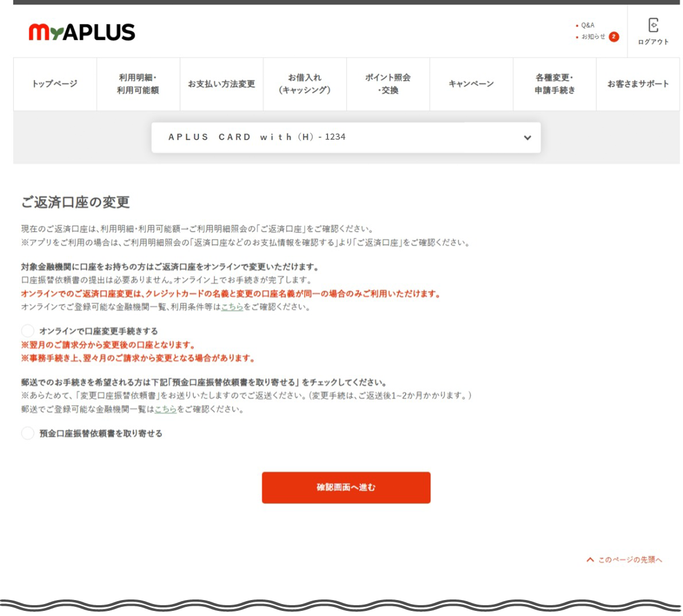Image resolution: width=683 pixels, height=616 pixels.
Task: Open ポイント照会・交換 menu
Action: [x=388, y=84]
